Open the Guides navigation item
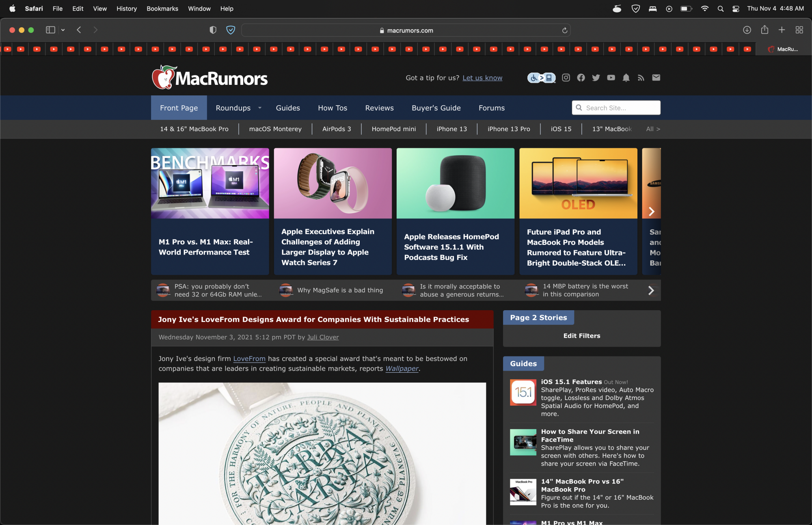 288,108
